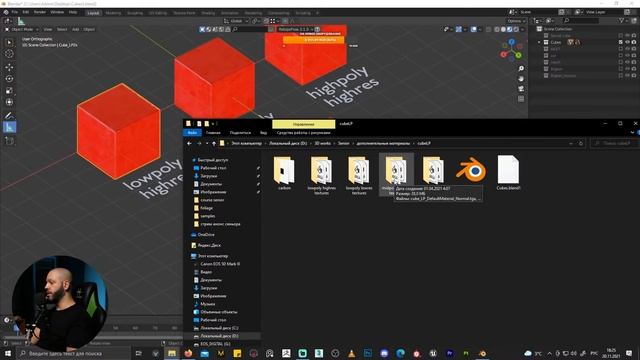Toggle exclude checkbox for Cubes collection
Screen dimensions: 640x360
tap(621, 42)
